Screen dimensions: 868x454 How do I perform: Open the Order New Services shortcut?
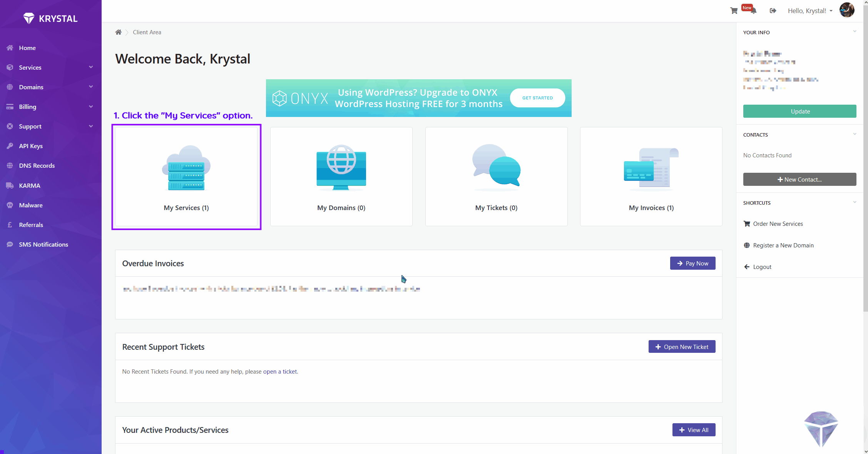[x=778, y=224]
